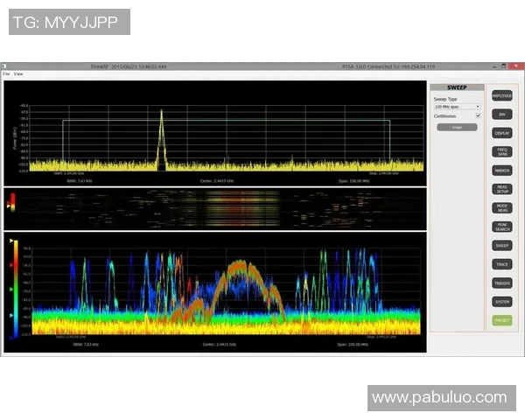Select the FREQ SPAN button

pos(502,151)
